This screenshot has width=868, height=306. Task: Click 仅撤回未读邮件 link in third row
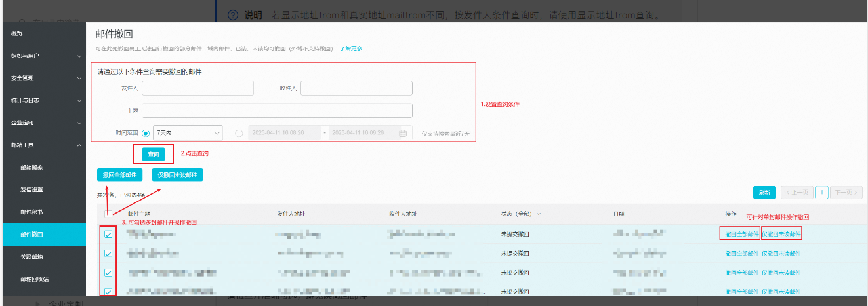[781, 273]
